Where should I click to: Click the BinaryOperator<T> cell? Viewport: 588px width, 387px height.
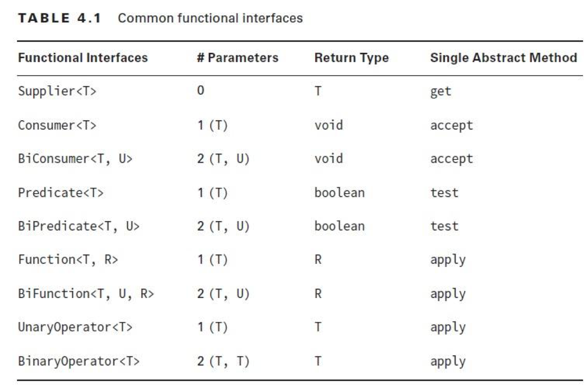[79, 361]
